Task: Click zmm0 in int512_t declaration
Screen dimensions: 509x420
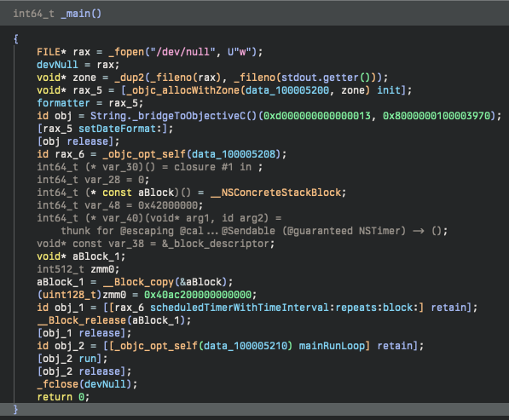Action: pos(102,269)
